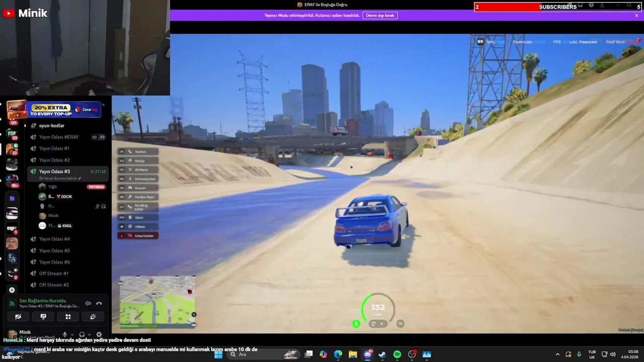The image size is (644, 362).
Task: Open the soundboard button in voice panel
Action: [93, 317]
